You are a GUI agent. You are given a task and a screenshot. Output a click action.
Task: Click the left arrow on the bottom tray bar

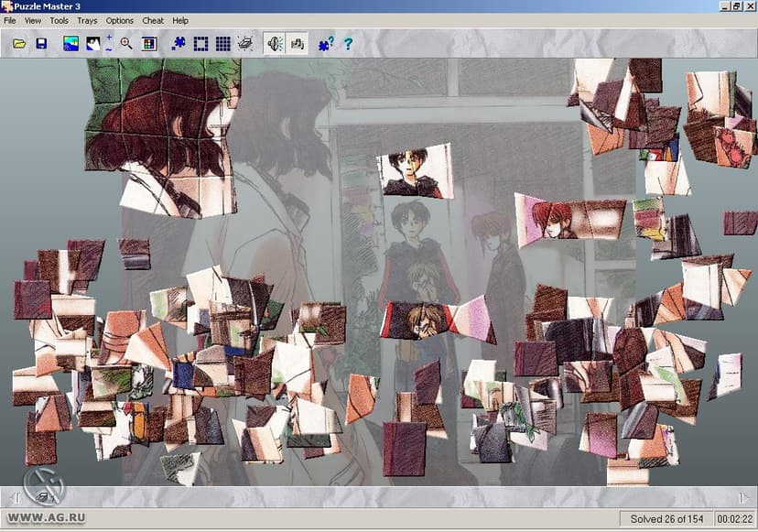16,497
